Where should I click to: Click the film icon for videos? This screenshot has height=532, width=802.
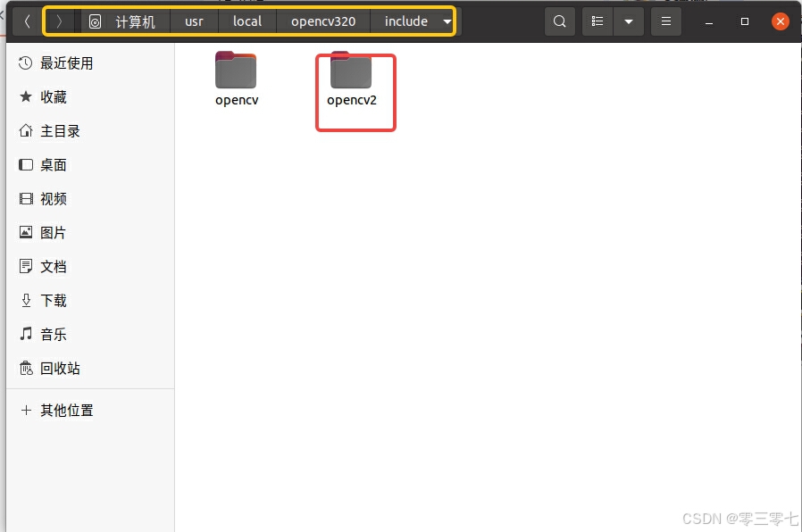26,198
